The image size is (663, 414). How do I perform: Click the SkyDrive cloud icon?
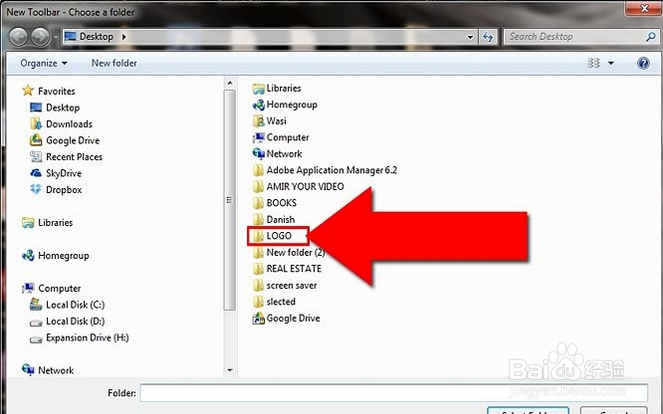(x=36, y=173)
